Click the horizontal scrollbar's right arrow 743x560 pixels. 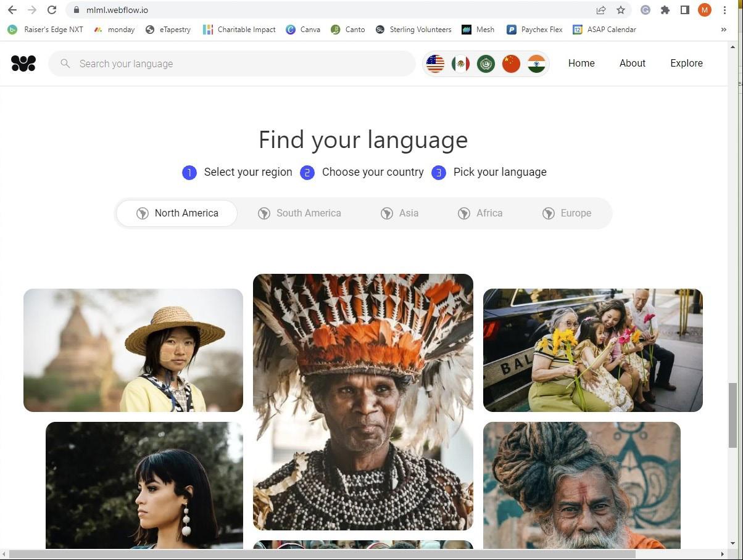click(723, 554)
